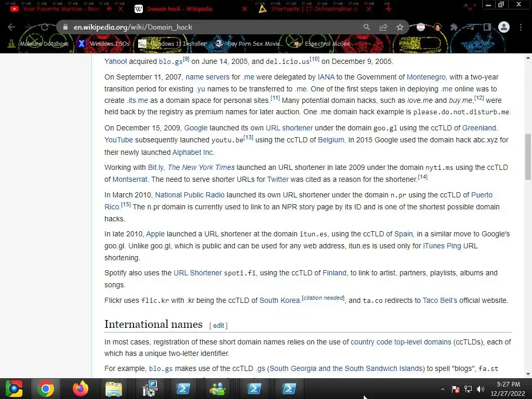Open Google Chrome from the taskbar
This screenshot has width=532, height=399.
pos(46,389)
